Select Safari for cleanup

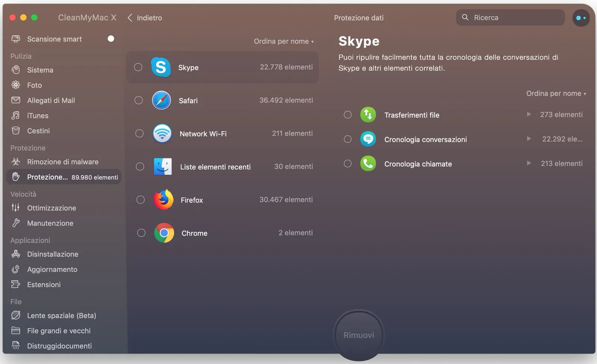[x=138, y=100]
